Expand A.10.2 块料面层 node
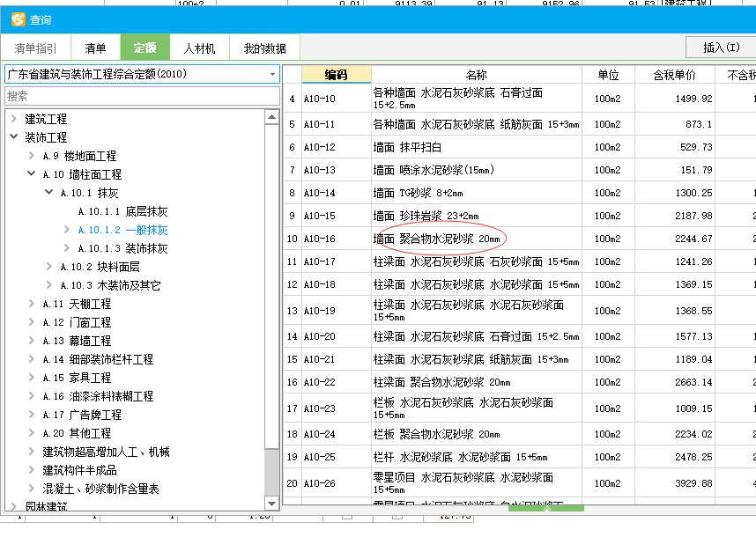 (x=48, y=267)
